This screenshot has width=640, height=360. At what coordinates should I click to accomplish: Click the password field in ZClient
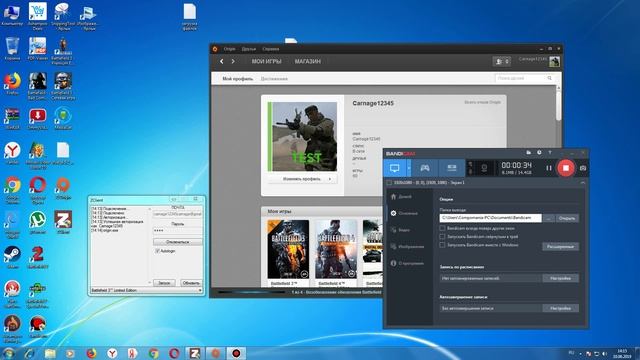coord(178,231)
